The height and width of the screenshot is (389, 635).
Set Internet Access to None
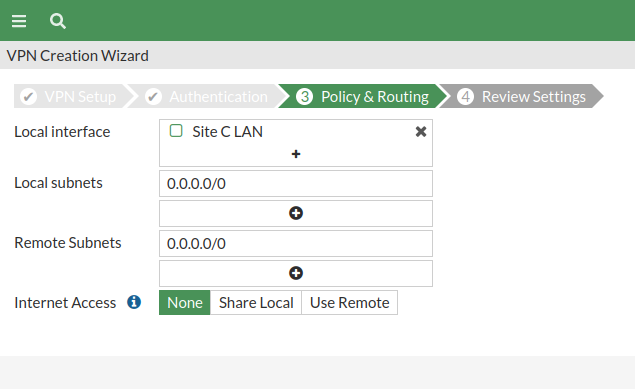click(185, 302)
